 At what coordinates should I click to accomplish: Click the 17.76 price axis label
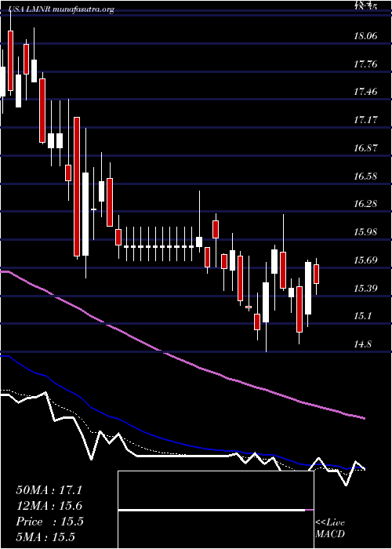[365, 64]
